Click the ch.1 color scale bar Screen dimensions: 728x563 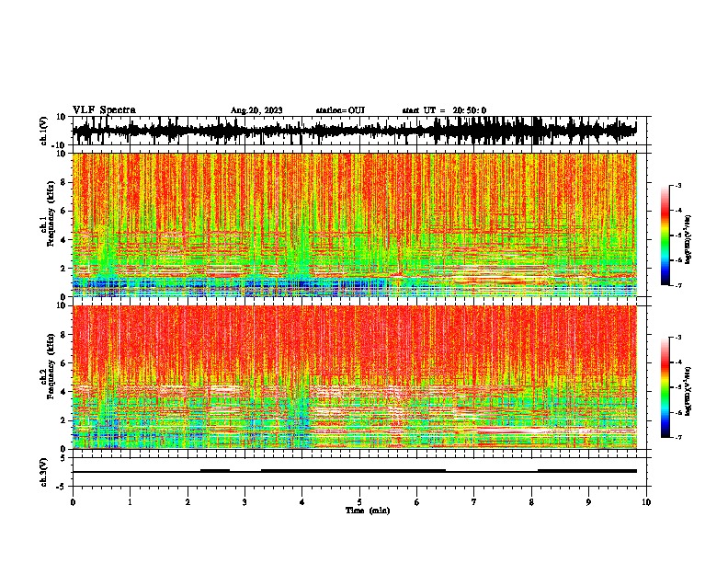coord(665,236)
